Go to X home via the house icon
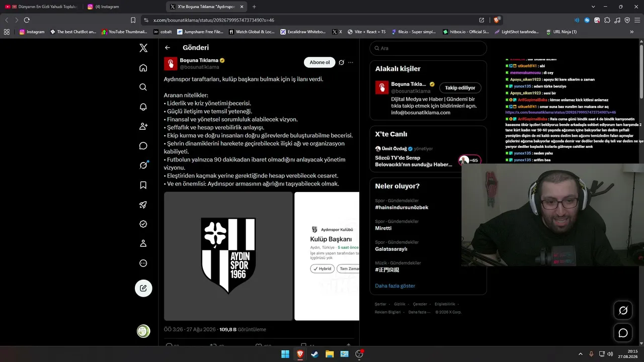The width and height of the screenshot is (644, 362). tap(143, 68)
